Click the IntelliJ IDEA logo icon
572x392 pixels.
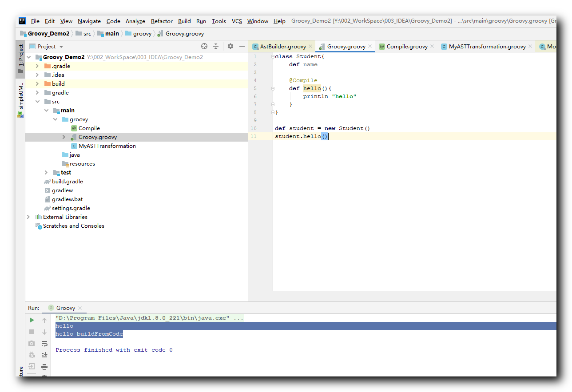(x=22, y=21)
